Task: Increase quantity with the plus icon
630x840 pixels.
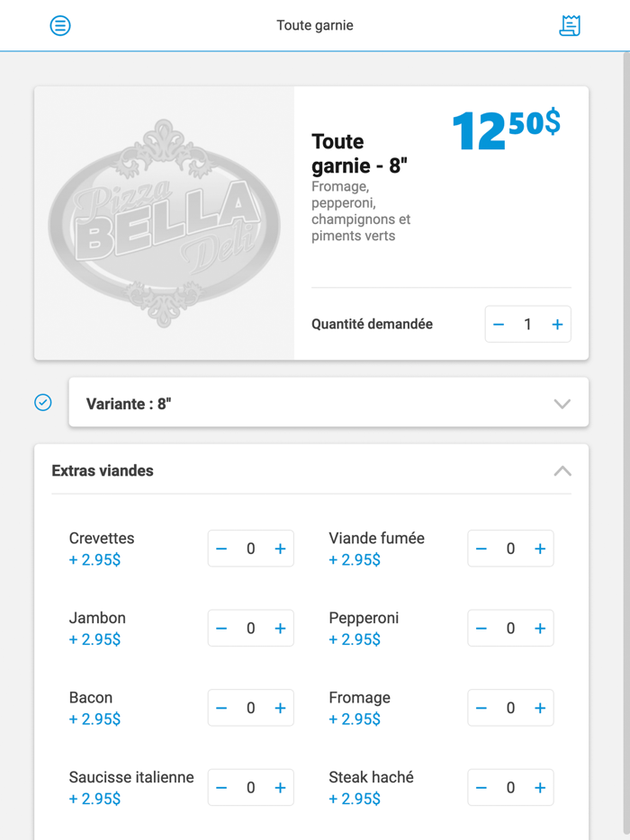Action: tap(557, 324)
